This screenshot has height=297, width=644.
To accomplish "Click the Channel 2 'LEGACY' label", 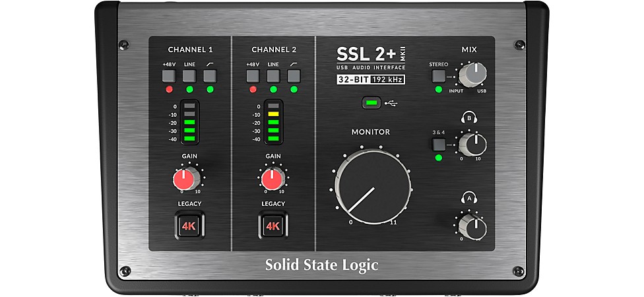I will click(x=273, y=204).
